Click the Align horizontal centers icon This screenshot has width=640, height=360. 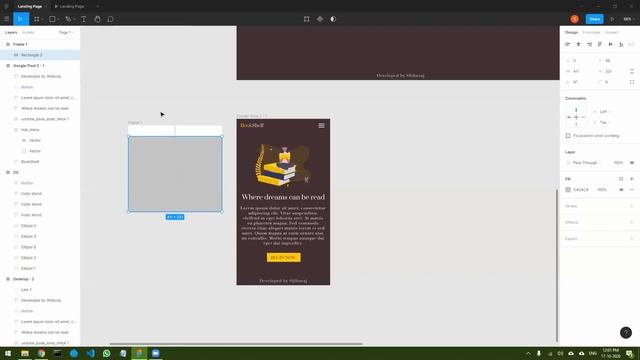pos(578,44)
